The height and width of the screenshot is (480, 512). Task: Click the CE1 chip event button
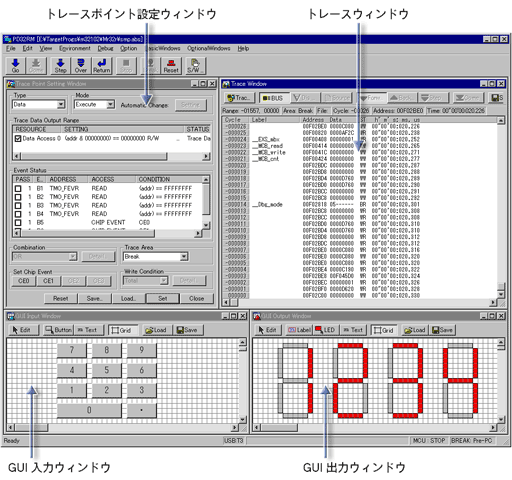(x=48, y=281)
